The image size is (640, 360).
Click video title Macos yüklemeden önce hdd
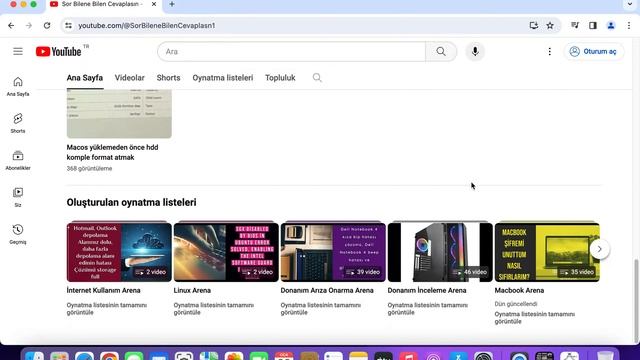point(112,152)
